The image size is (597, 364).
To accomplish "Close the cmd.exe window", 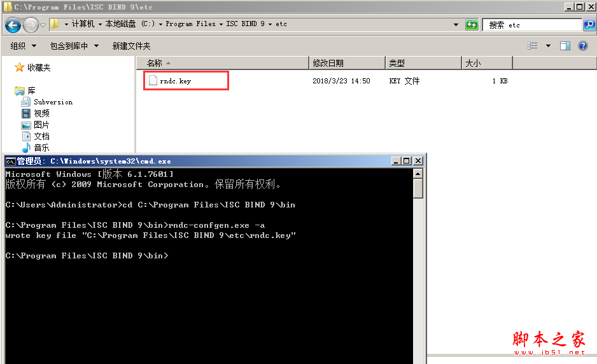I will [418, 161].
